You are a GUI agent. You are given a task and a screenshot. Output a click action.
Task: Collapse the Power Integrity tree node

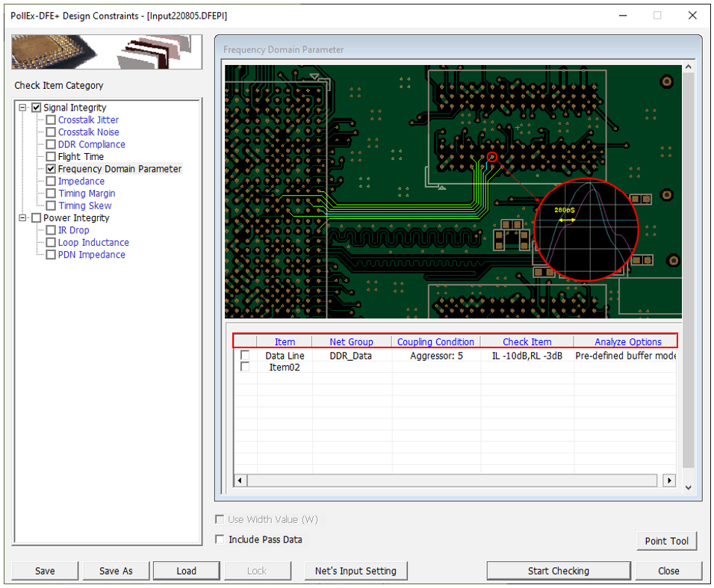24,218
